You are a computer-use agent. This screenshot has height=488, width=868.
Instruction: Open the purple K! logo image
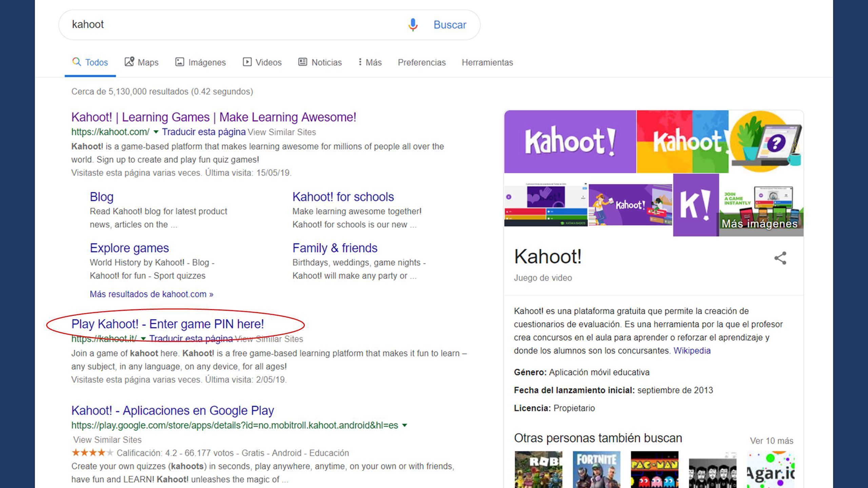[x=696, y=205]
